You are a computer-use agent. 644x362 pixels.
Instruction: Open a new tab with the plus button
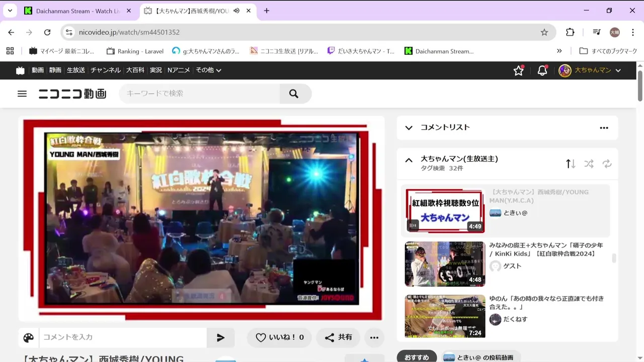click(267, 11)
